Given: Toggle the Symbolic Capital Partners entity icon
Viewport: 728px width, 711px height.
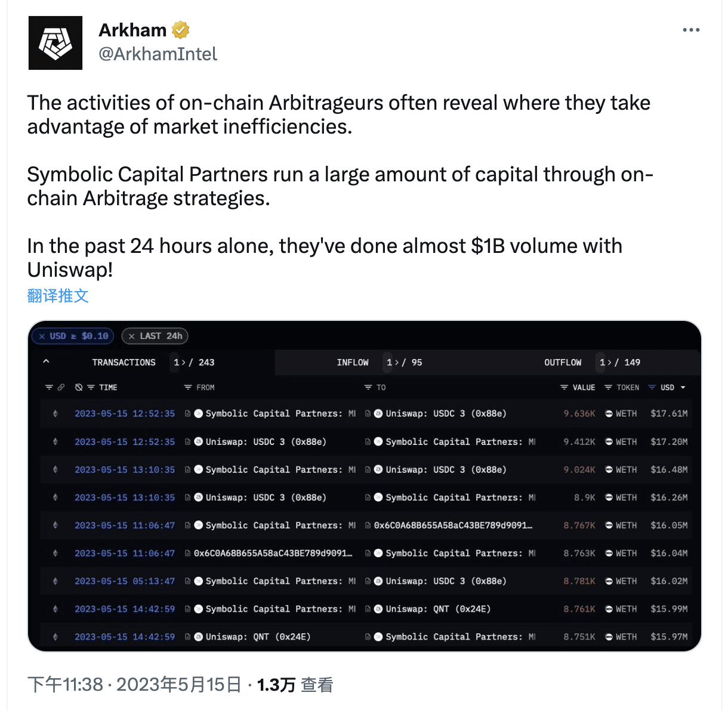Looking at the screenshot, I should (198, 413).
